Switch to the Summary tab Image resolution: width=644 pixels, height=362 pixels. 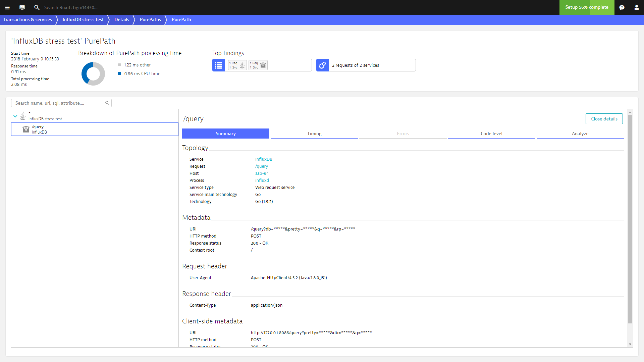coord(226,134)
